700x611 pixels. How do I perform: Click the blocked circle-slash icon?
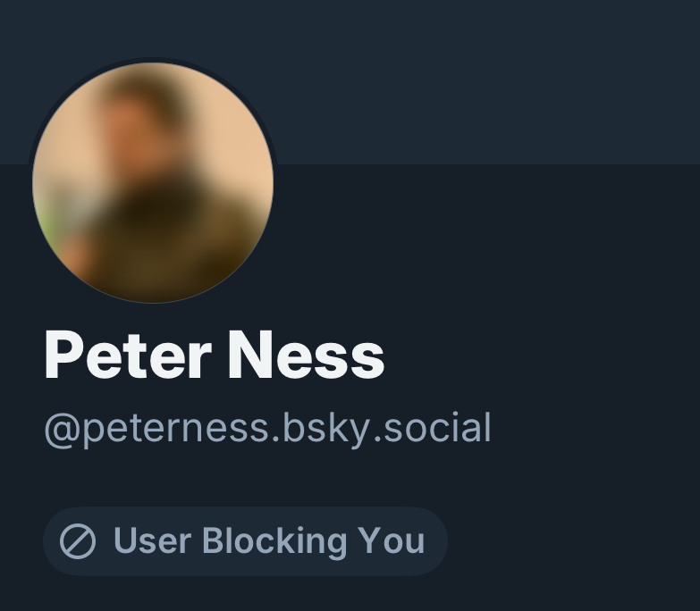77,541
